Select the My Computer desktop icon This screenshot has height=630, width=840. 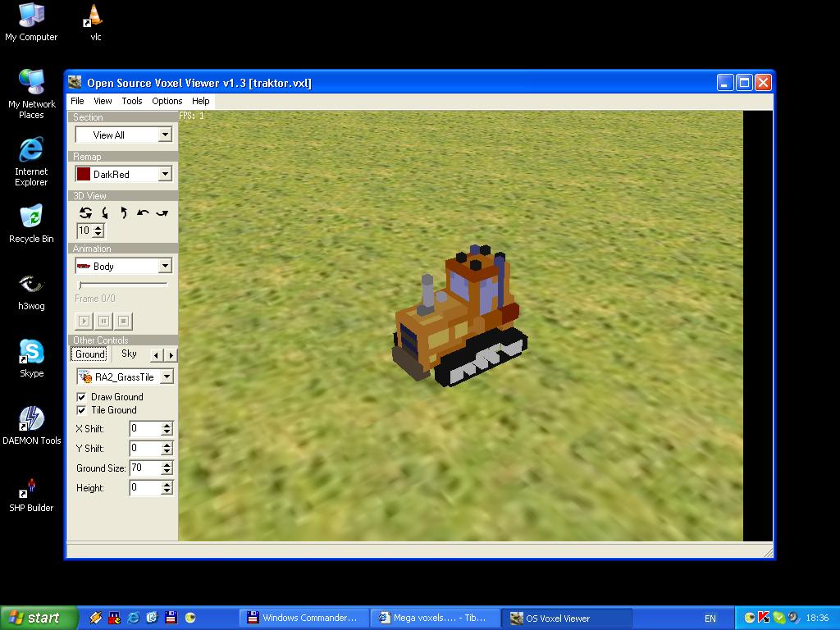[x=31, y=22]
